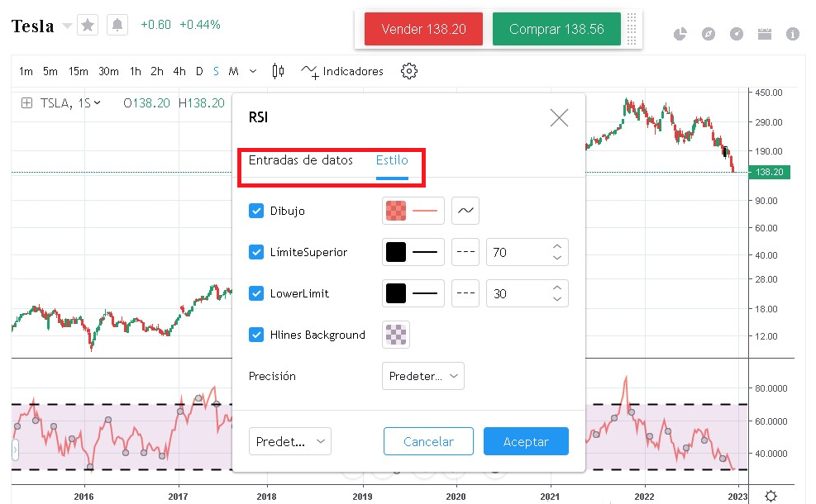Image resolution: width=816 pixels, height=504 pixels.
Task: Expand the TSLA symbol interval chevron
Action: click(x=98, y=103)
